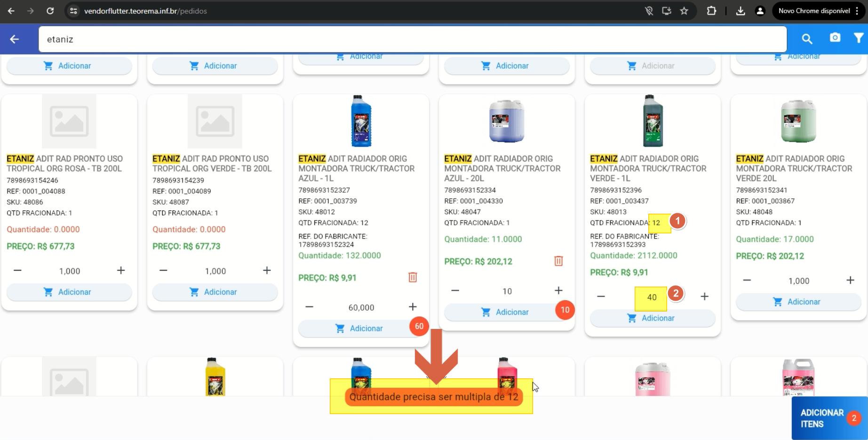The image size is (868, 440).
Task: Increase quantity of VERDE 20L product
Action: click(850, 280)
